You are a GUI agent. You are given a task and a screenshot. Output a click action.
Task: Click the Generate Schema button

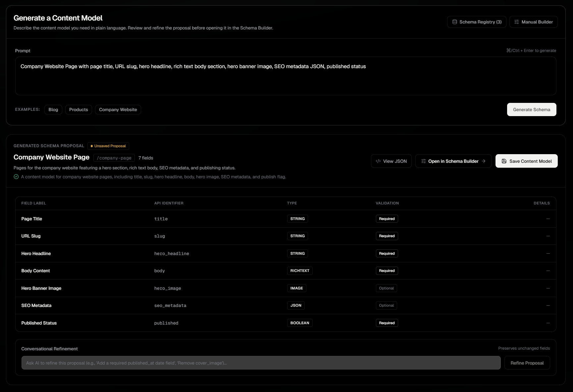(x=532, y=109)
